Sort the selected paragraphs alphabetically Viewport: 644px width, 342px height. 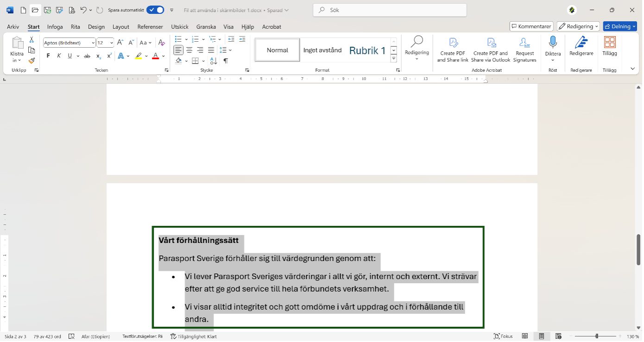point(214,61)
